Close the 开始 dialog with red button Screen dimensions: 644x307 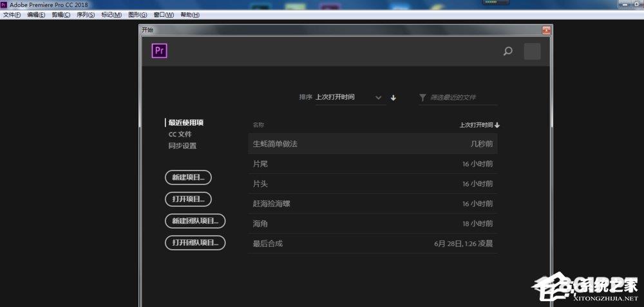click(x=546, y=30)
